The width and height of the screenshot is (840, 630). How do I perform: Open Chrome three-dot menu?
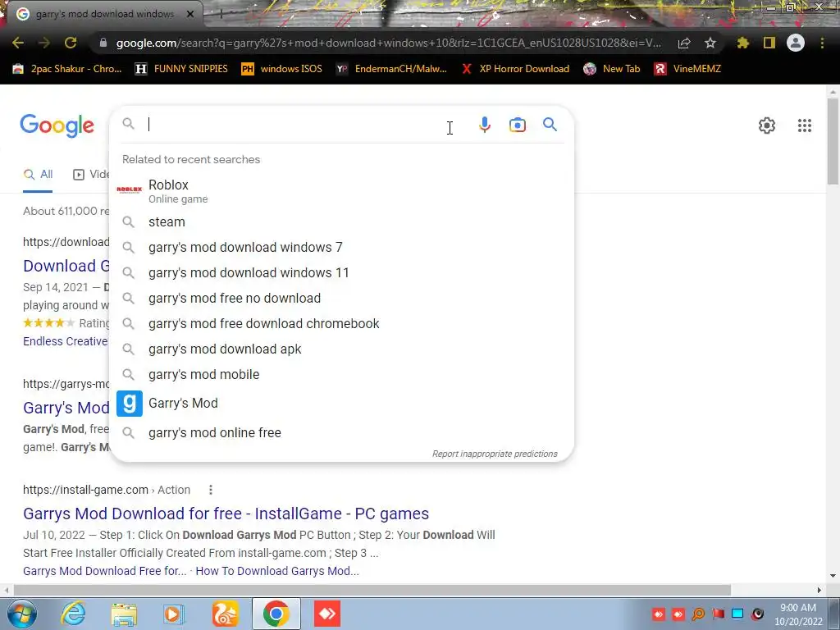[x=822, y=43]
